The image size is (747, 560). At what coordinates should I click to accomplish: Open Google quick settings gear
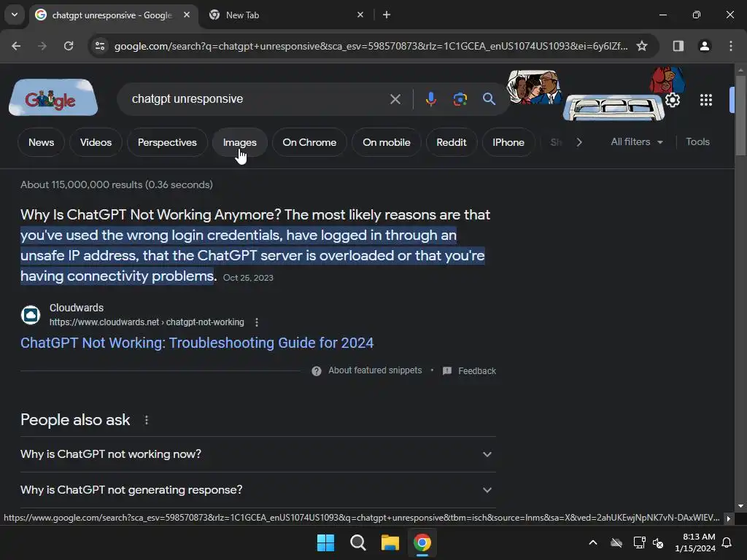672,100
